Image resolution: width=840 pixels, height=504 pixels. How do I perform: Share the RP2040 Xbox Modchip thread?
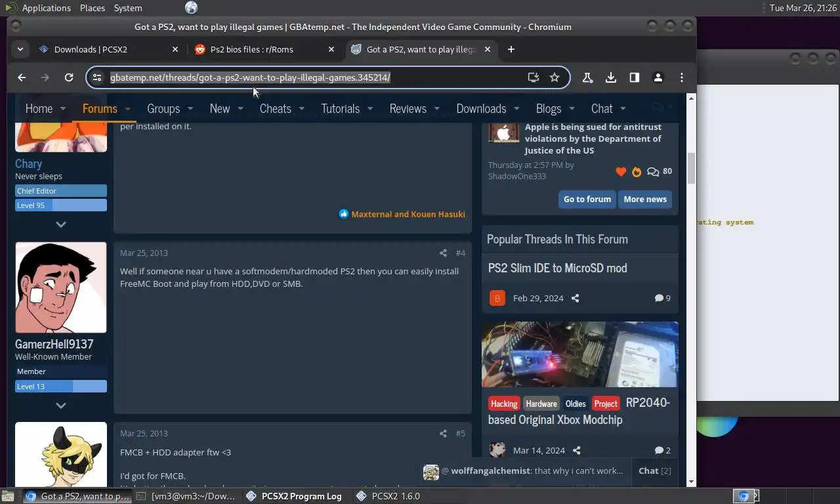576,450
